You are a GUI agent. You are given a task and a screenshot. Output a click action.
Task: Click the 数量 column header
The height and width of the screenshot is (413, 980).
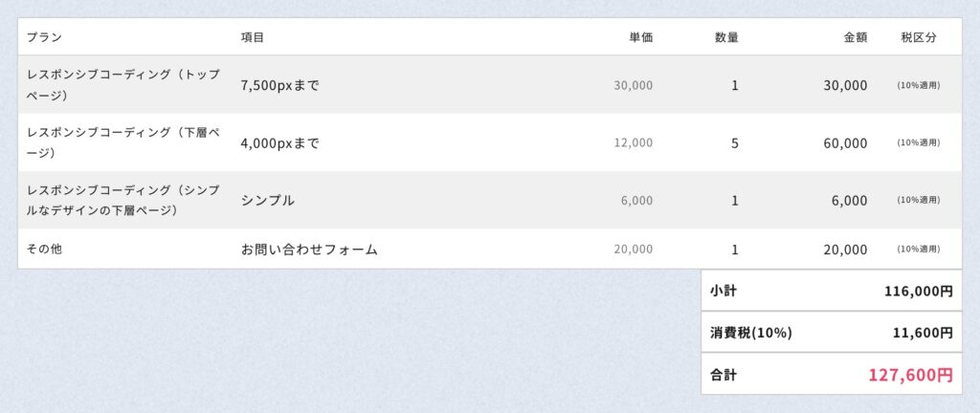point(726,37)
